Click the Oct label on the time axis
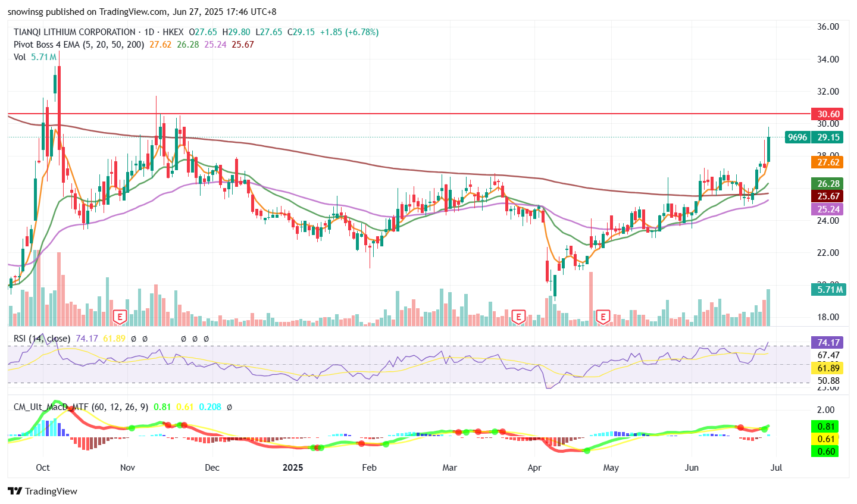857x504 pixels. pyautogui.click(x=43, y=468)
